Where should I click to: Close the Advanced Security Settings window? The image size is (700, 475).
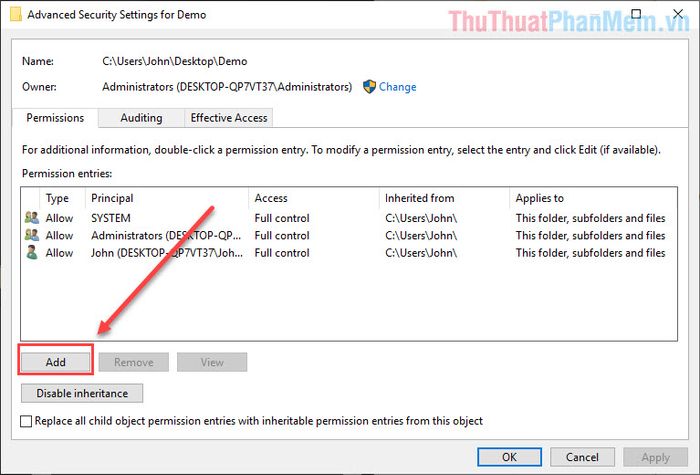coord(678,14)
